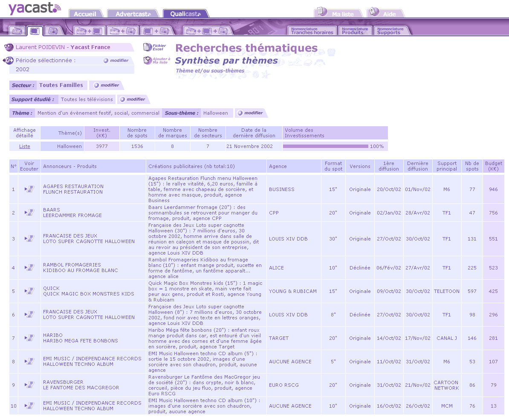Click the Invest. 3977 value cell
The width and height of the screenshot is (509, 420).
[102, 146]
